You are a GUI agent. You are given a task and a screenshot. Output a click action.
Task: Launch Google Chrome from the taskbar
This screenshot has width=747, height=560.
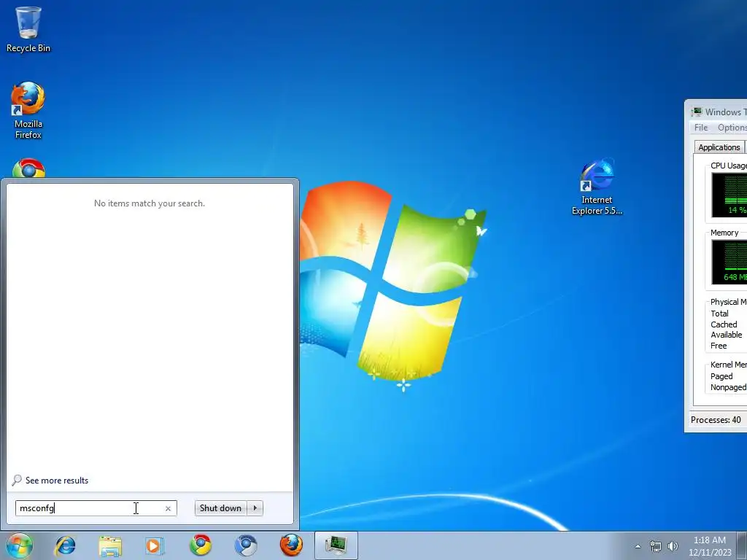201,545
